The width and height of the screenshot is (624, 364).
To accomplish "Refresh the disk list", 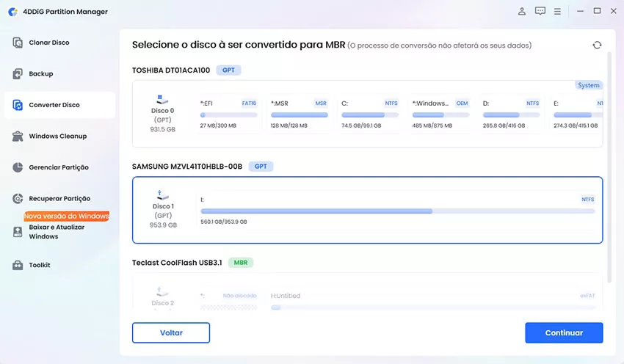I will click(597, 45).
